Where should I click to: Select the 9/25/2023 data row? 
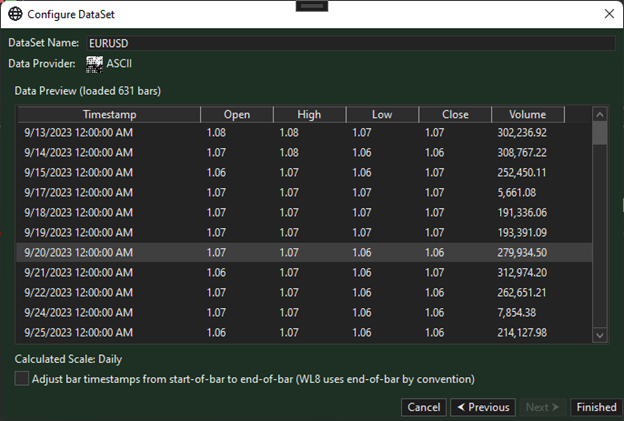(300, 332)
